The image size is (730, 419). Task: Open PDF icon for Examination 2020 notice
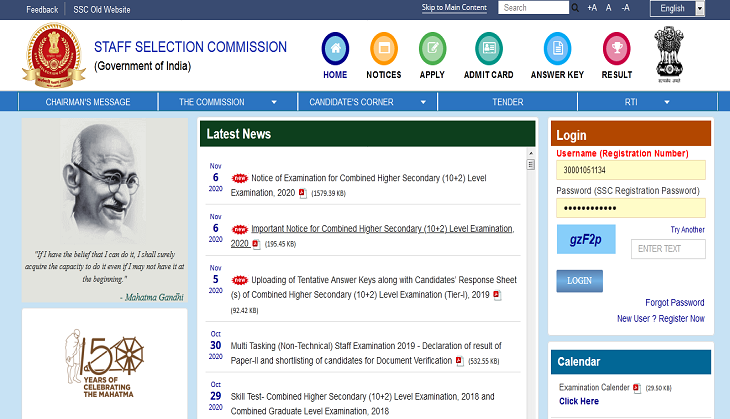point(303,193)
